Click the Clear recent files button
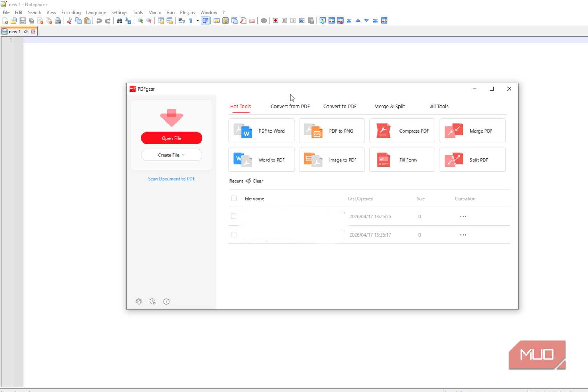The image size is (588, 392). (254, 181)
